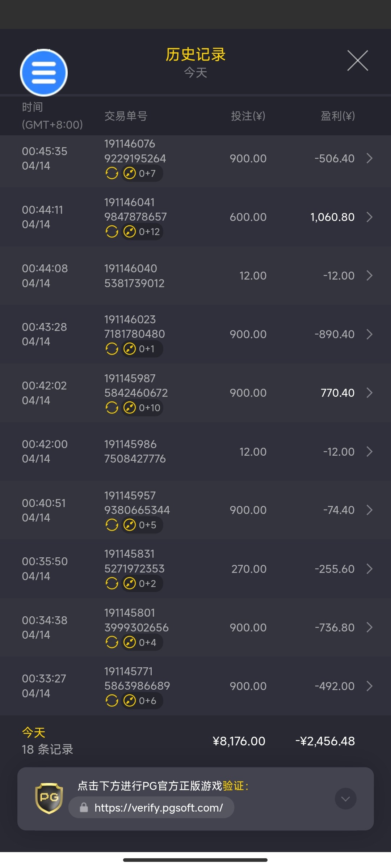Click the 0+5 bonus badge icon
391x868 pixels.
[130, 525]
